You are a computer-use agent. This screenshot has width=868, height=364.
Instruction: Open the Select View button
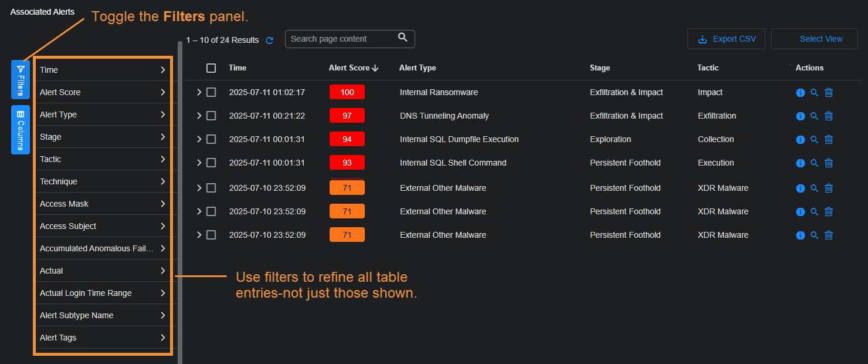tap(814, 39)
